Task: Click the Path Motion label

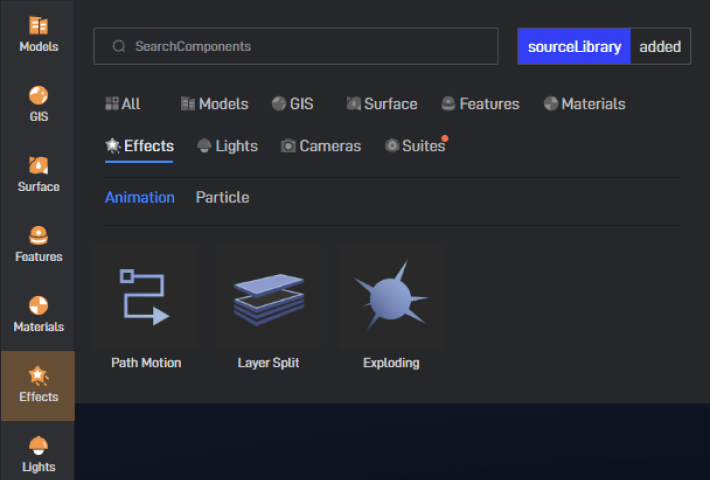Action: (146, 363)
